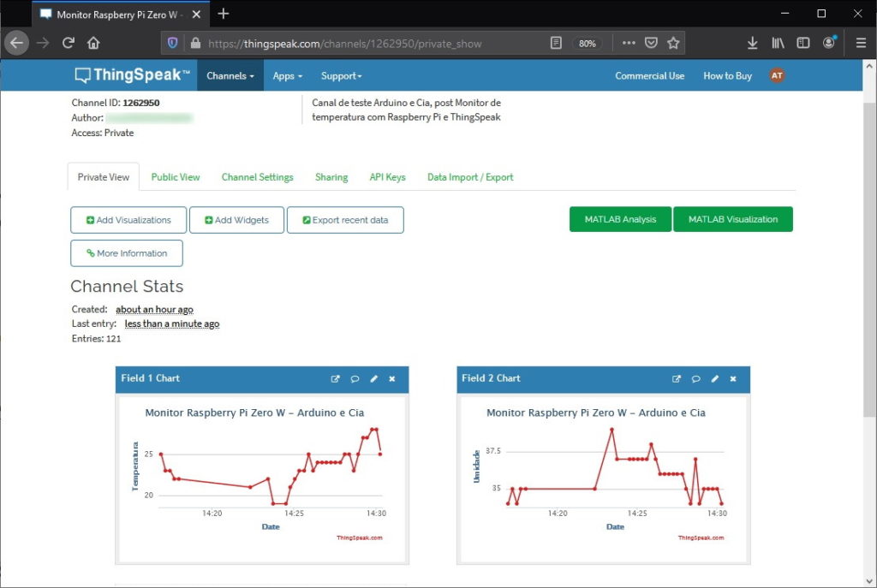Viewport: 877px width, 588px height.
Task: Remove Field 2 Chart with x icon
Action: (x=733, y=379)
